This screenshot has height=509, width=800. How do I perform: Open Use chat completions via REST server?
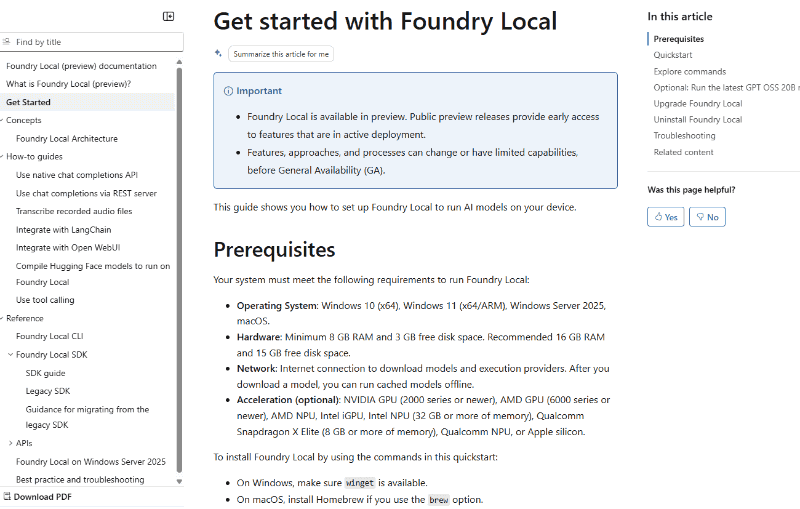[86, 193]
